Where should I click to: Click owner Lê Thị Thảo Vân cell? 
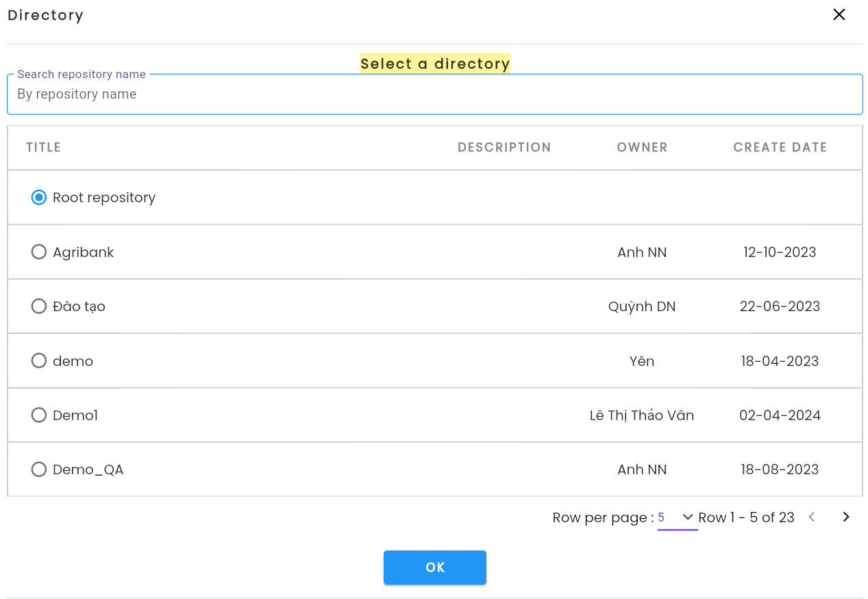(x=642, y=415)
